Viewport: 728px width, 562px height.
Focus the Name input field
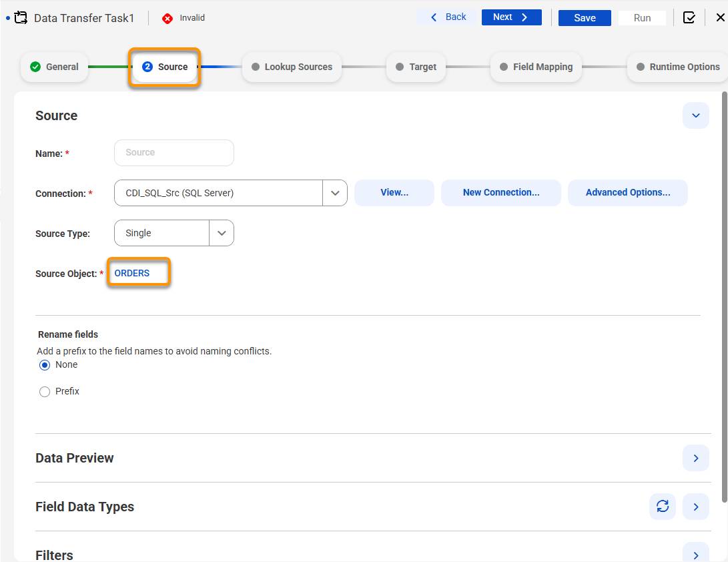174,153
